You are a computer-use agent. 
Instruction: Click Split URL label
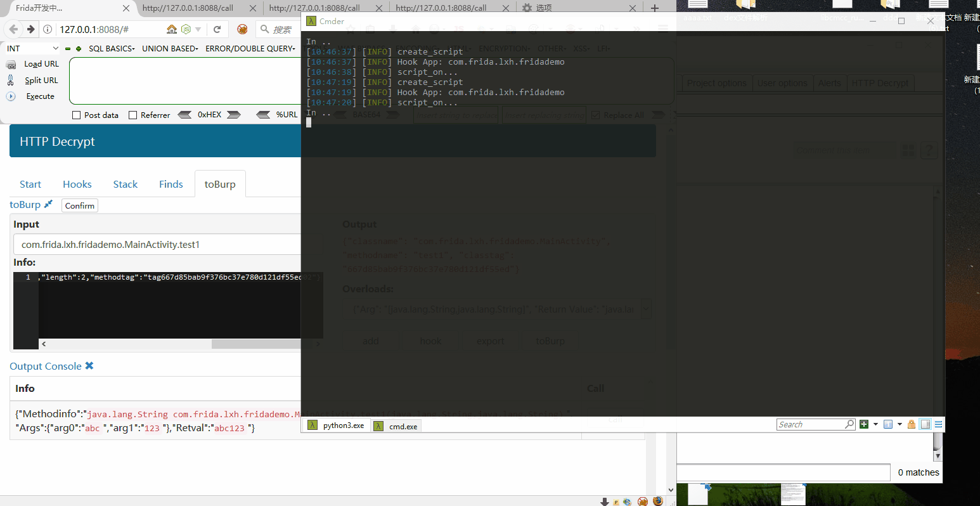point(41,81)
